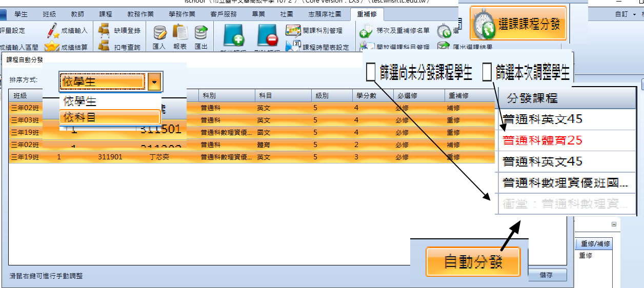Open 缺曠登錄 from the ribbon

pyautogui.click(x=119, y=31)
